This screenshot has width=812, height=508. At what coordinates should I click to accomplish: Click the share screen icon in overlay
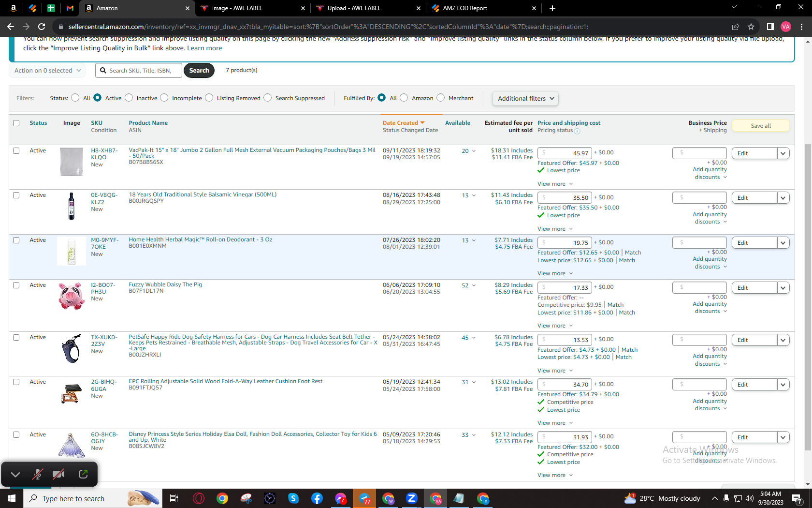[x=83, y=474]
